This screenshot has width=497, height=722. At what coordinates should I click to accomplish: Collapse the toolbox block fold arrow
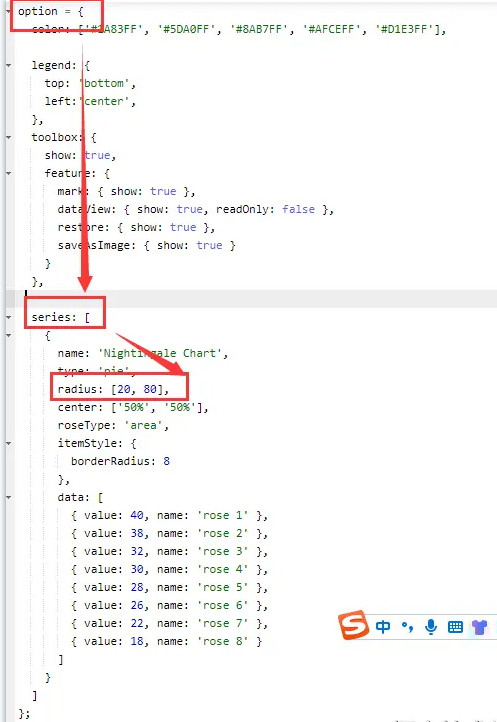pos(9,137)
